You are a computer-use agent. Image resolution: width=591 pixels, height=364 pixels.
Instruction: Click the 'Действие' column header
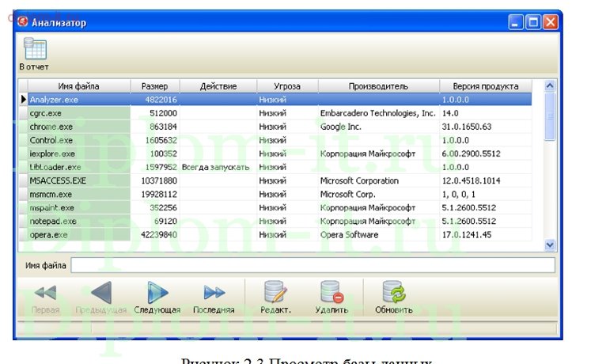(218, 86)
